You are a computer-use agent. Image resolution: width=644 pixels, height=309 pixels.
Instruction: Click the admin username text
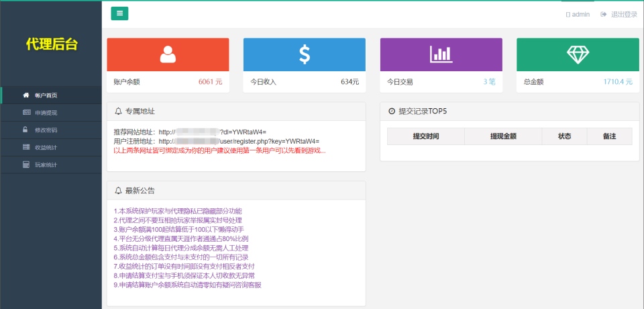pyautogui.click(x=581, y=14)
